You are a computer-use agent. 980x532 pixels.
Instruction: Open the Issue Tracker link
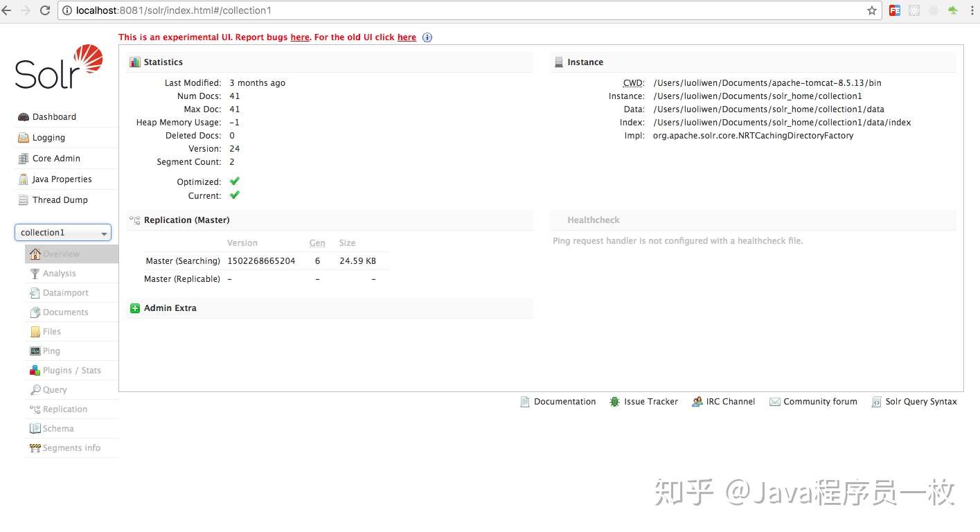(651, 402)
